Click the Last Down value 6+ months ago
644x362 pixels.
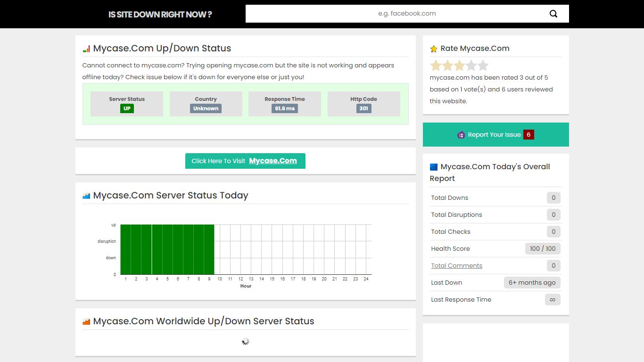coord(532,283)
